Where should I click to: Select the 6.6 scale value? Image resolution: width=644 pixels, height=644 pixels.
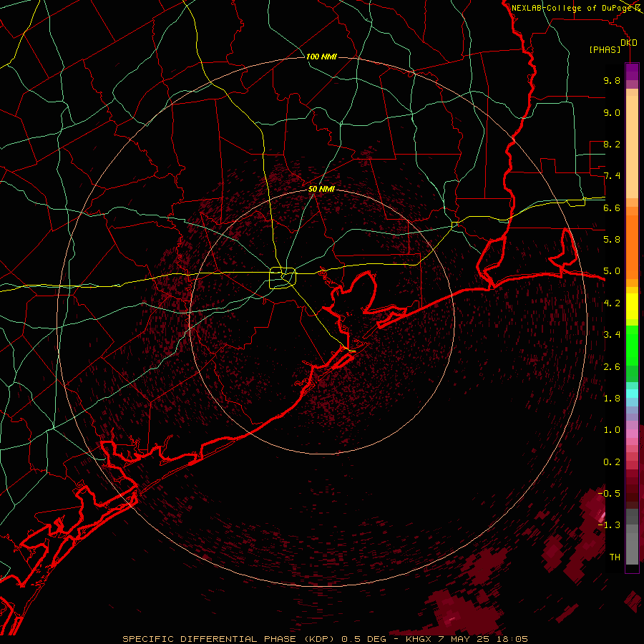click(x=612, y=208)
